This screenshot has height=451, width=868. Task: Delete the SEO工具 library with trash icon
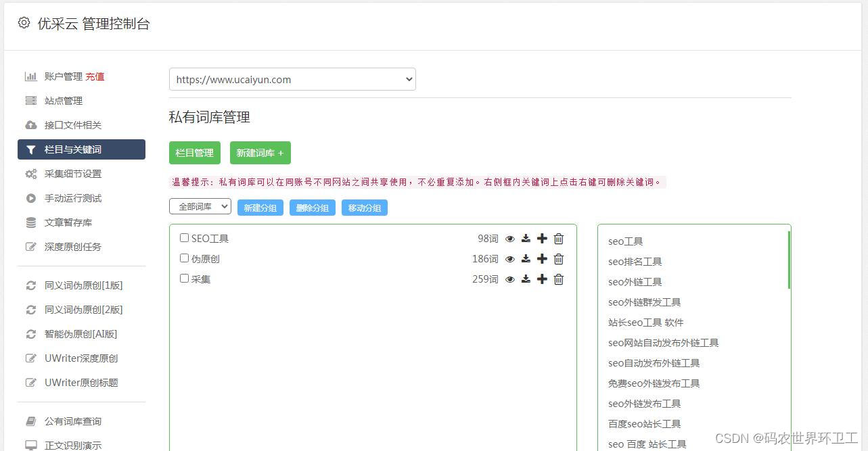coord(559,239)
